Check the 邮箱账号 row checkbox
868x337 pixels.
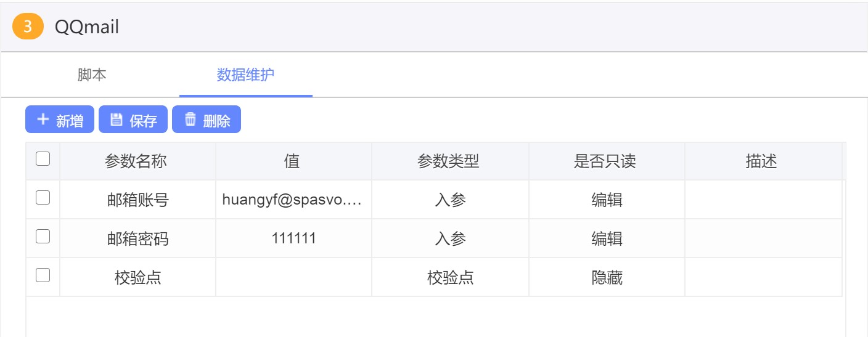point(43,198)
